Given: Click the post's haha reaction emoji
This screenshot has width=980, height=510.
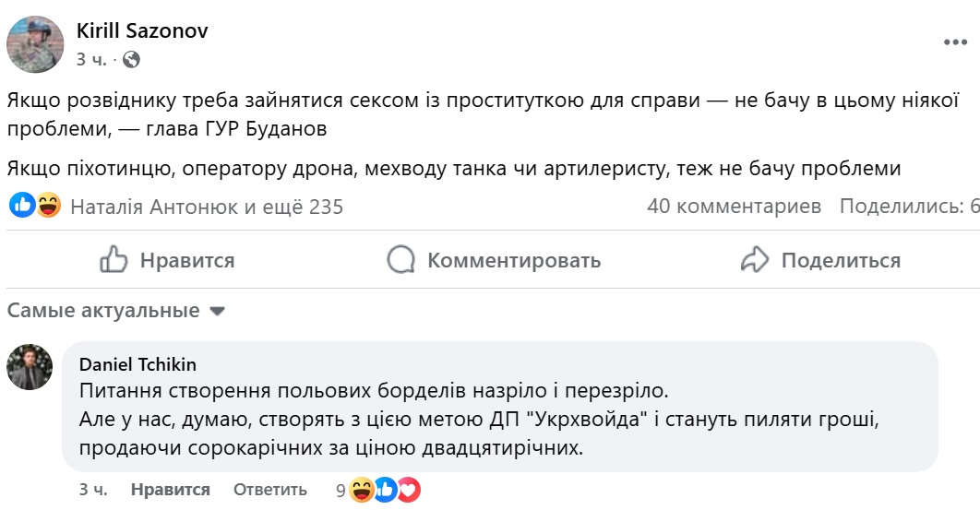Looking at the screenshot, I should click(x=48, y=206).
